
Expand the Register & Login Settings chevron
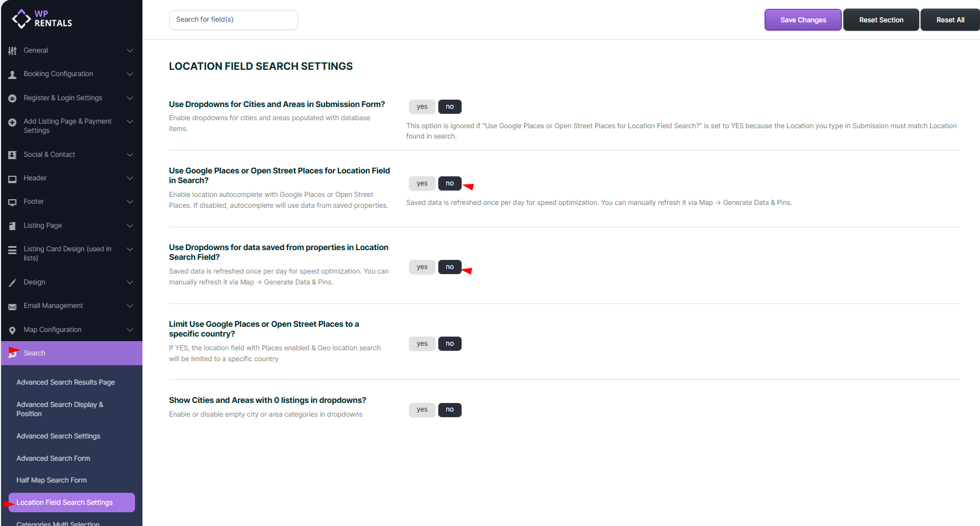pyautogui.click(x=130, y=98)
